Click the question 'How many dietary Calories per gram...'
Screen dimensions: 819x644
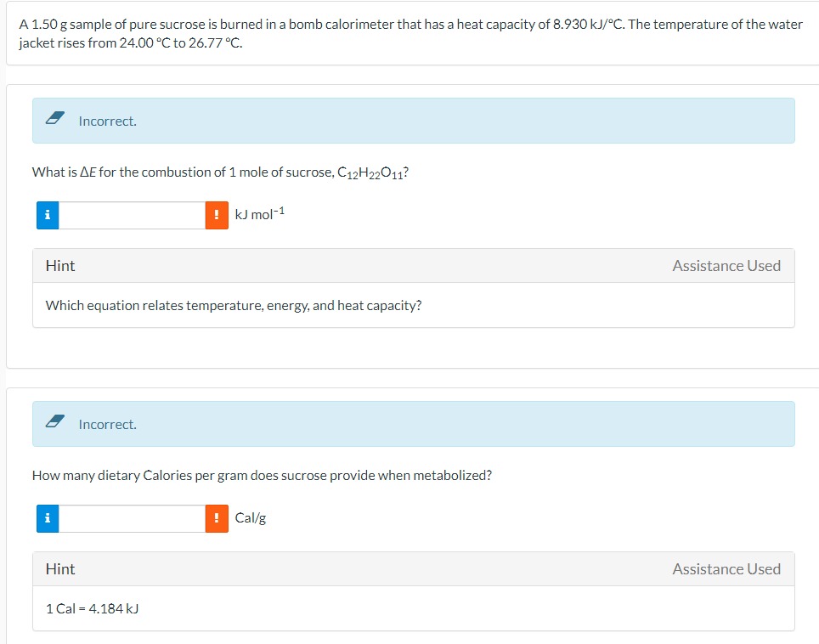(262, 476)
